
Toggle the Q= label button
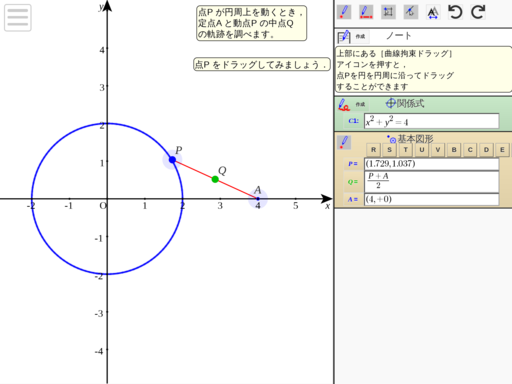click(x=353, y=182)
